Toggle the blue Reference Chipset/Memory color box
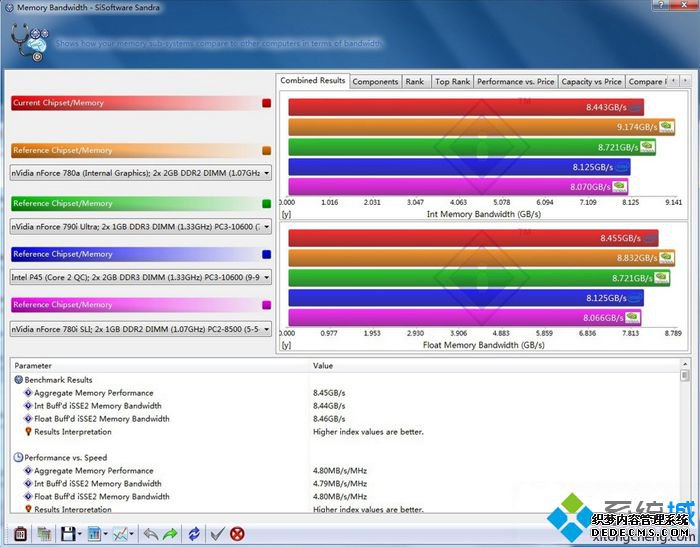 (x=267, y=254)
